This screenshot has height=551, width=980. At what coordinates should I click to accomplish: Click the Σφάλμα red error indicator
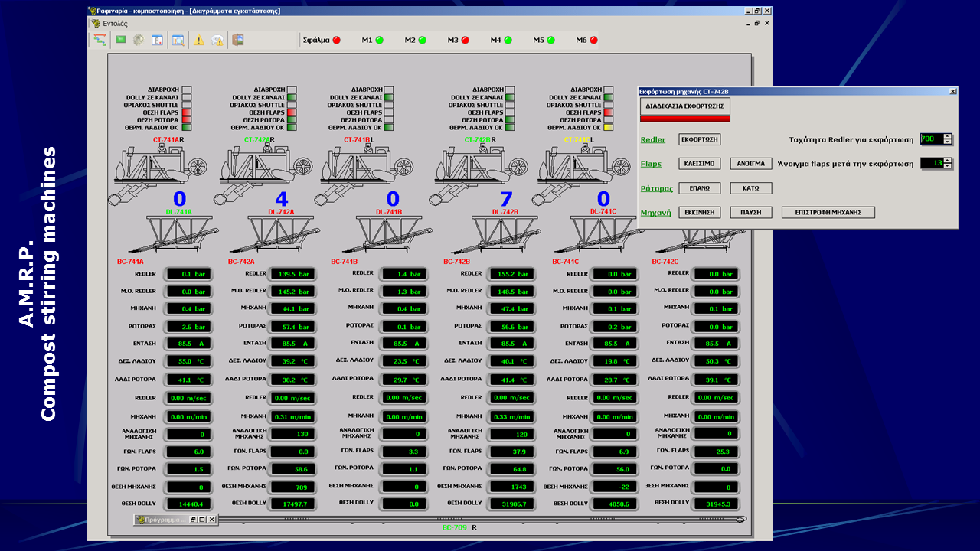336,40
